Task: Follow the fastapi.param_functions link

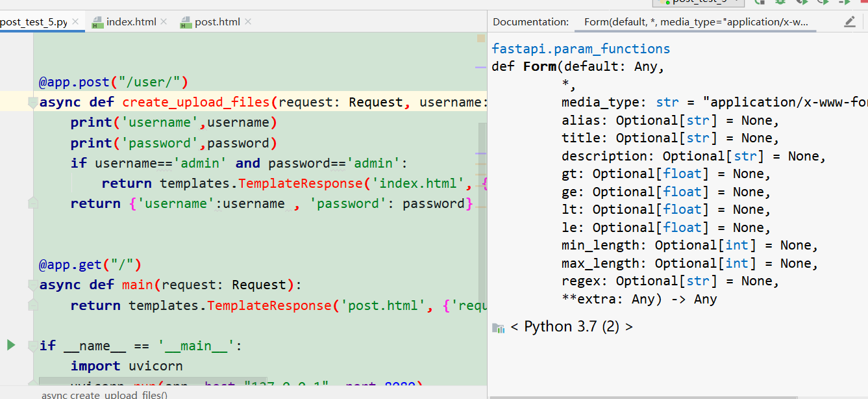Action: click(580, 48)
